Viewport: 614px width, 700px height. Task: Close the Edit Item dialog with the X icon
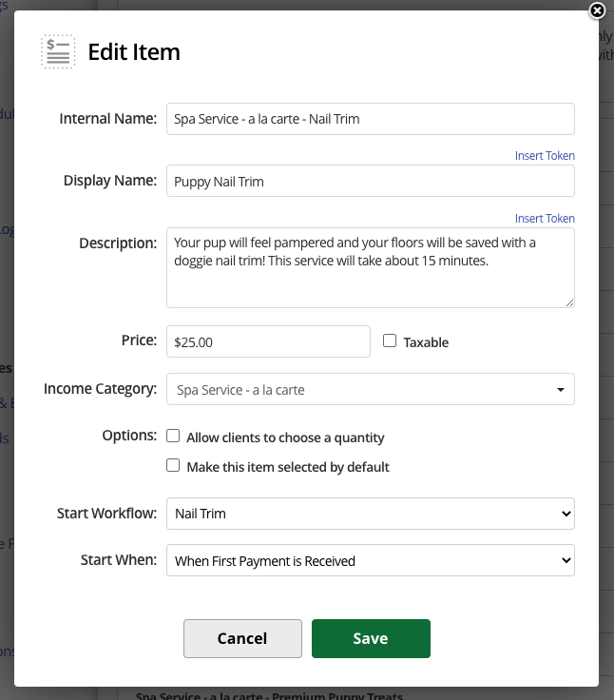click(597, 10)
